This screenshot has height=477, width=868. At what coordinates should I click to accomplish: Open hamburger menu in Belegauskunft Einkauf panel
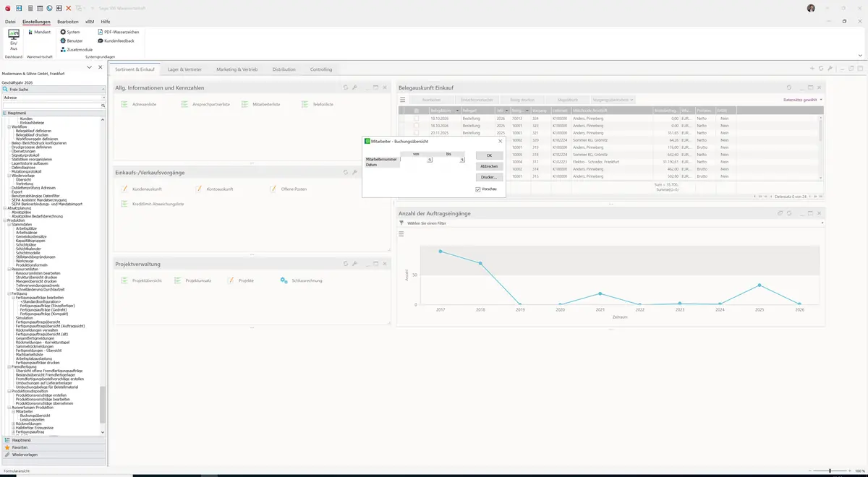point(403,100)
